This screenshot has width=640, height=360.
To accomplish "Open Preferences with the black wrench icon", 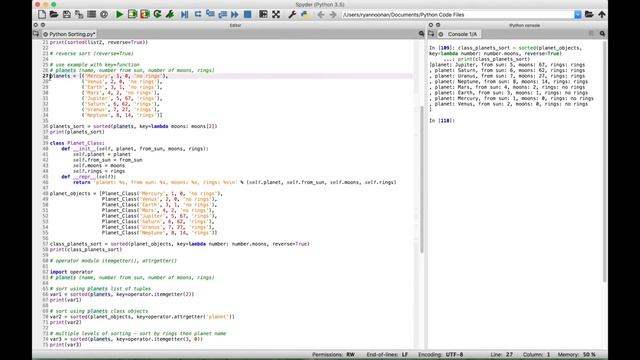I will pos(292,14).
